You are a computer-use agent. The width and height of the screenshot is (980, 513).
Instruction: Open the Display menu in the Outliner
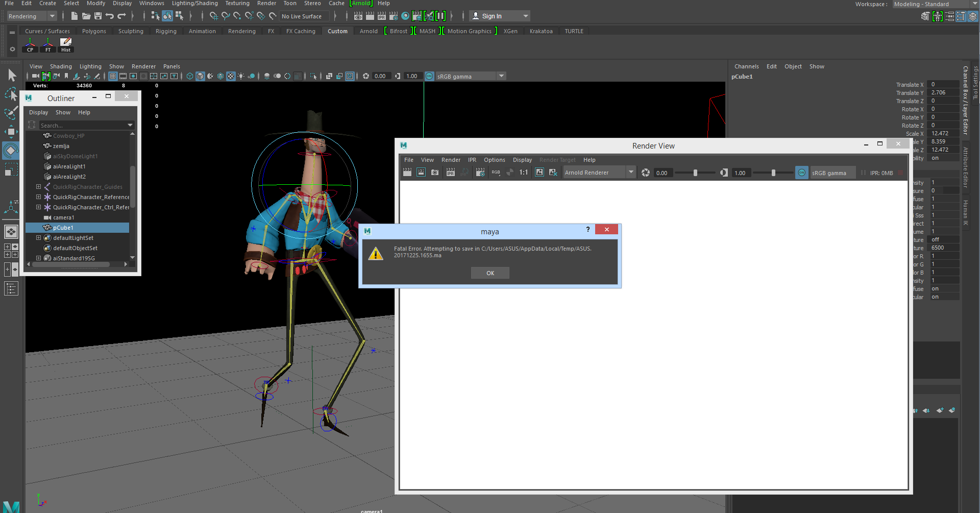(38, 112)
